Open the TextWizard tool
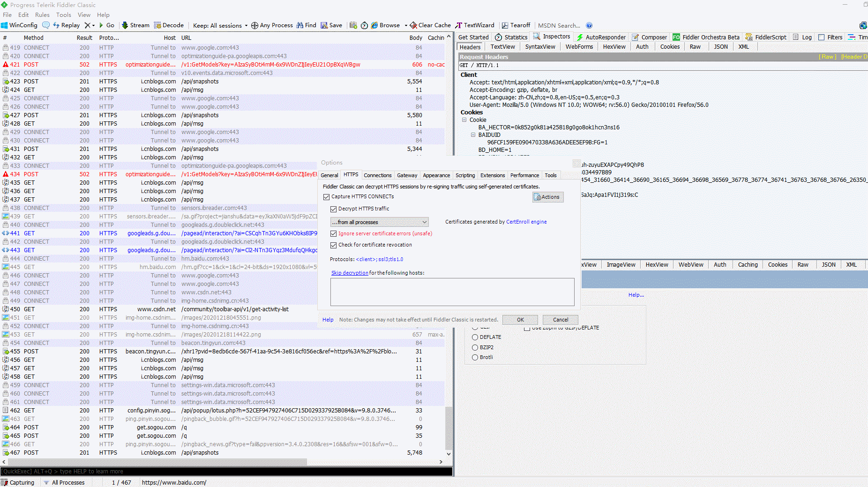The height and width of the screenshot is (487, 868). point(475,25)
